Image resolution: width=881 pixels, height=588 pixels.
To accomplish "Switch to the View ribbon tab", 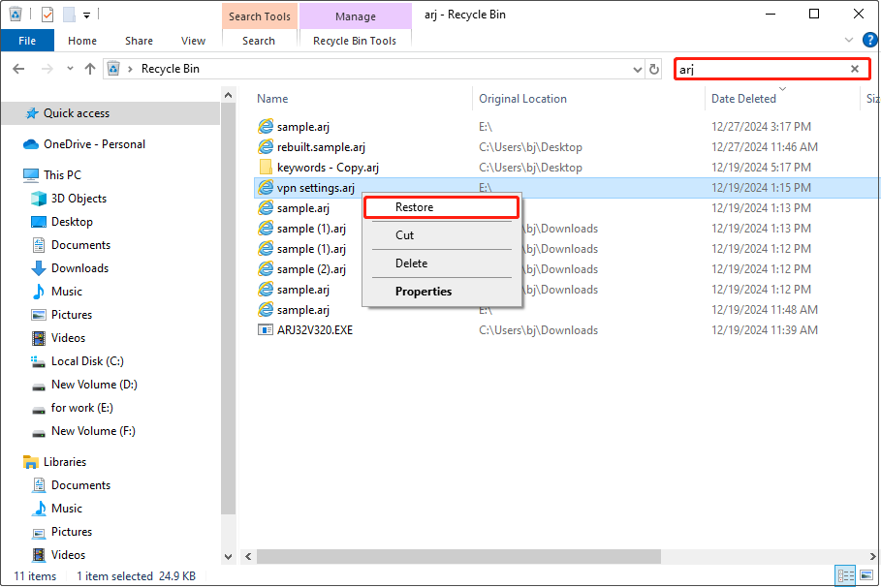I will point(193,41).
